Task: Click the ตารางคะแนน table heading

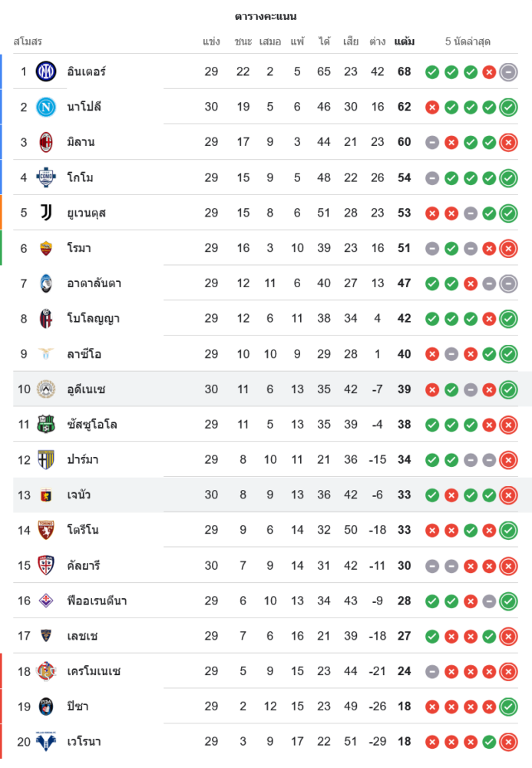Action: pos(266,16)
